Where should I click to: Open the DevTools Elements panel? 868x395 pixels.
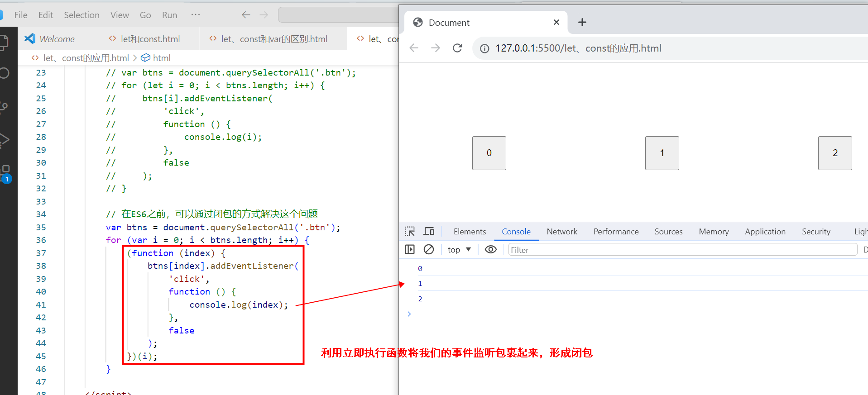(470, 232)
